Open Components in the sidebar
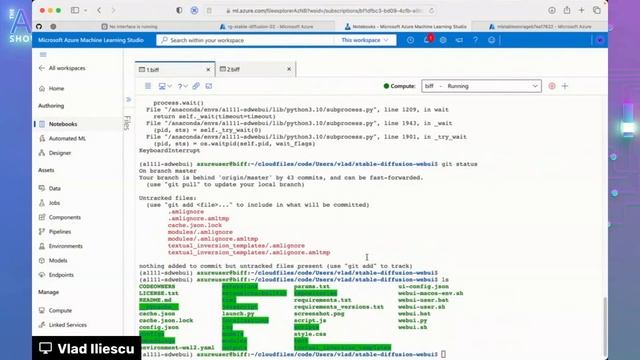This screenshot has width=640, height=360. [64, 218]
